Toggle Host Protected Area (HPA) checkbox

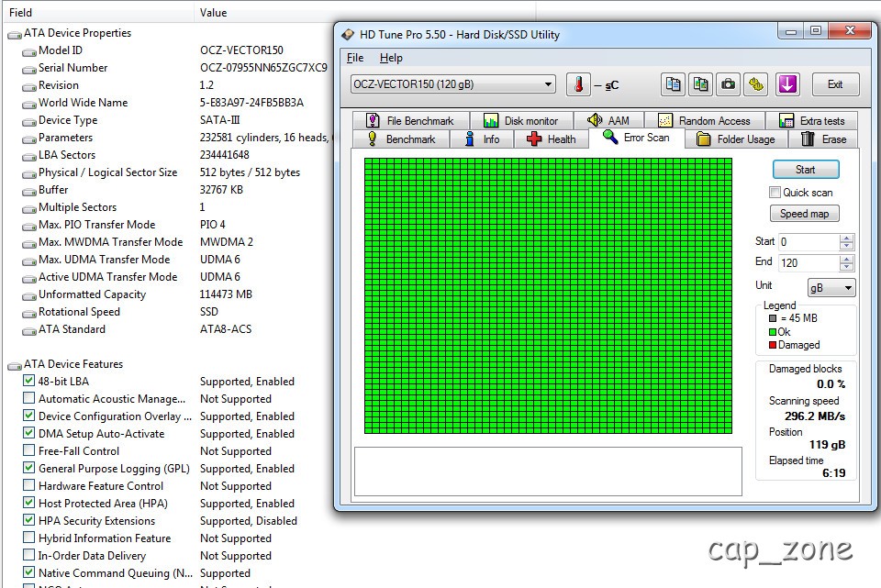[x=28, y=503]
